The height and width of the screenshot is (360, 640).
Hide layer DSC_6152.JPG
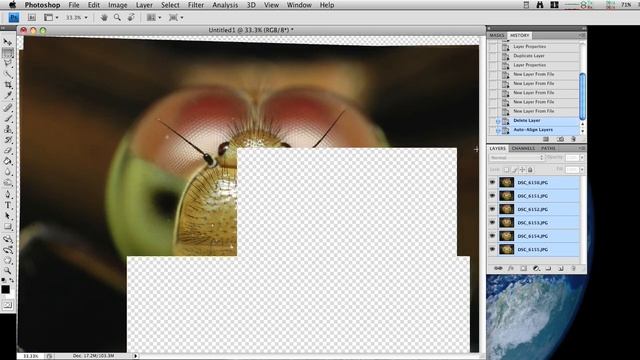pyautogui.click(x=492, y=209)
